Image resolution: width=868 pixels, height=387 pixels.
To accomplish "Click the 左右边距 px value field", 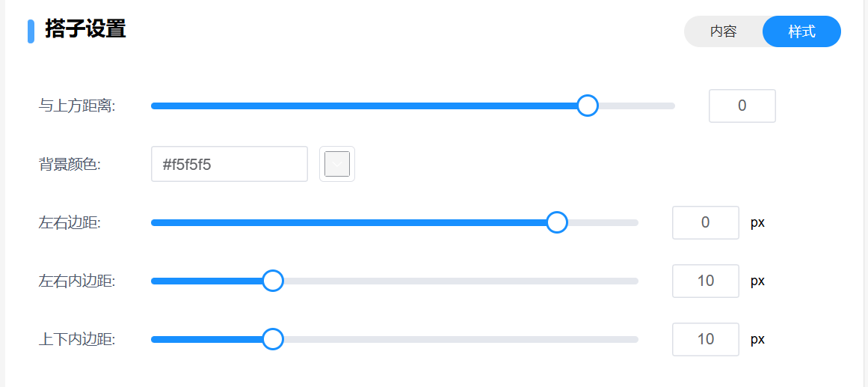I will click(705, 222).
